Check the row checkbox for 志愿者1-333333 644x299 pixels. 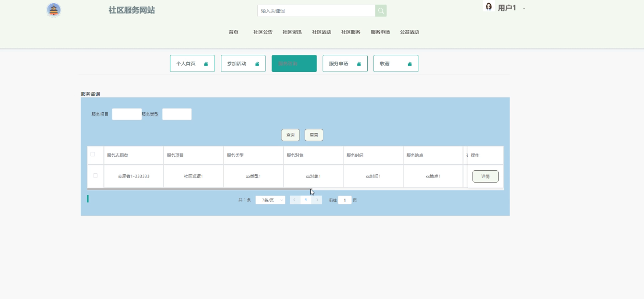coord(95,176)
